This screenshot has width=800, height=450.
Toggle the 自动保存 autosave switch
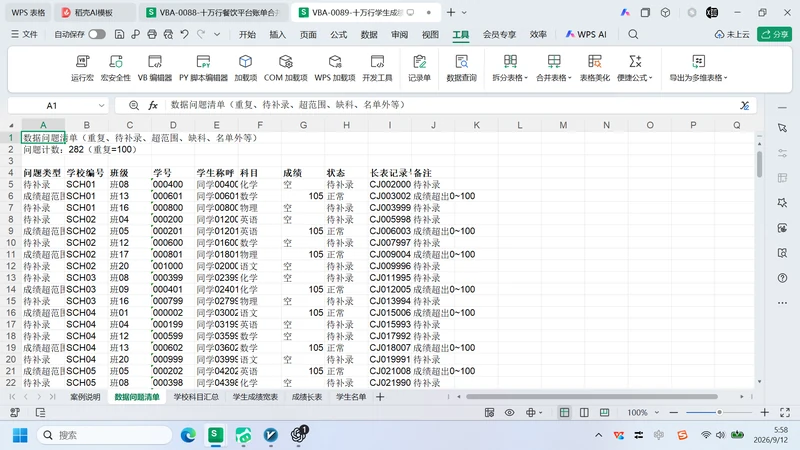point(97,34)
